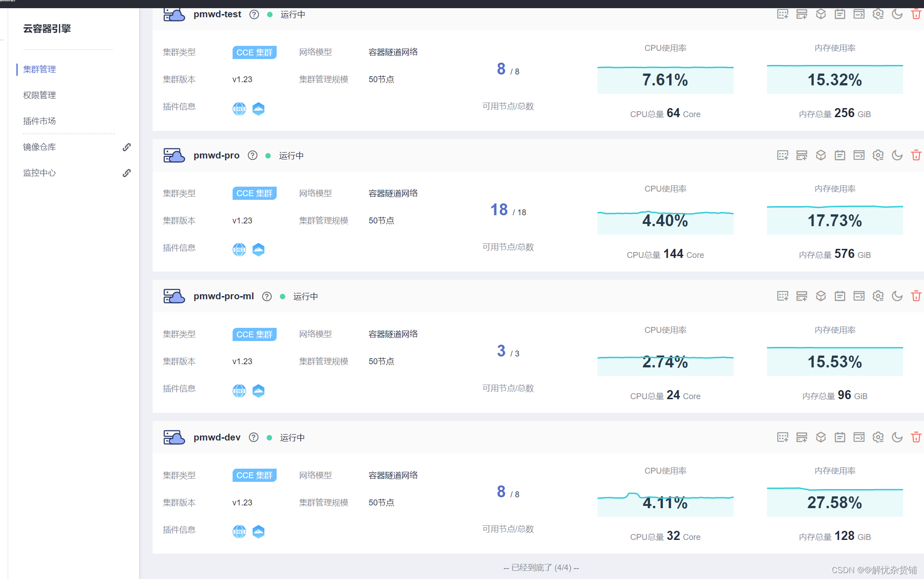924x579 pixels.
Task: Click the help icon beside pmwd-pro-ml
Action: tap(267, 297)
